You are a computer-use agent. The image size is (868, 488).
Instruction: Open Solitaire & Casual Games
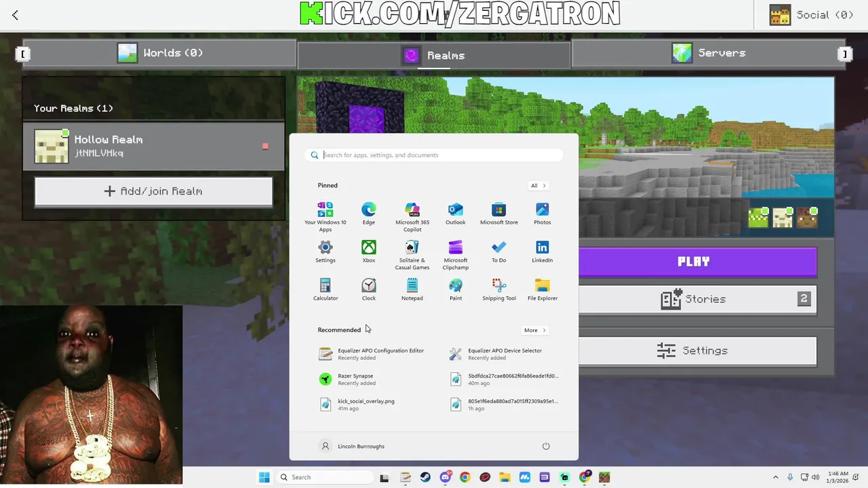pyautogui.click(x=412, y=254)
